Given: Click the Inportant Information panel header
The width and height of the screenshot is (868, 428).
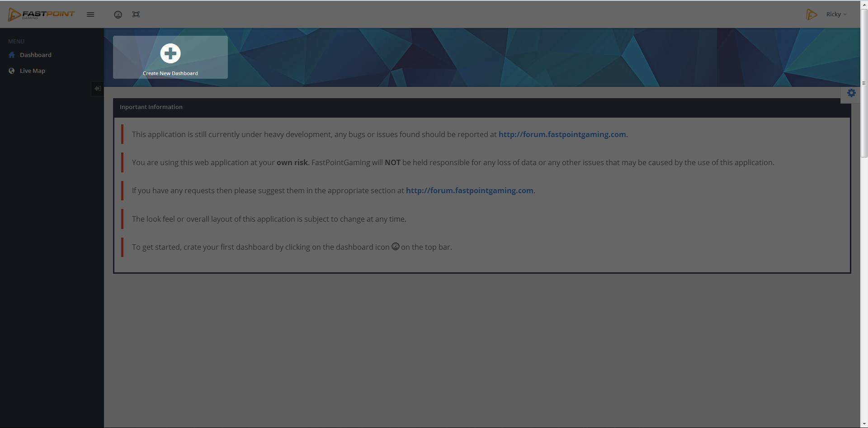Looking at the screenshot, I should [482, 107].
